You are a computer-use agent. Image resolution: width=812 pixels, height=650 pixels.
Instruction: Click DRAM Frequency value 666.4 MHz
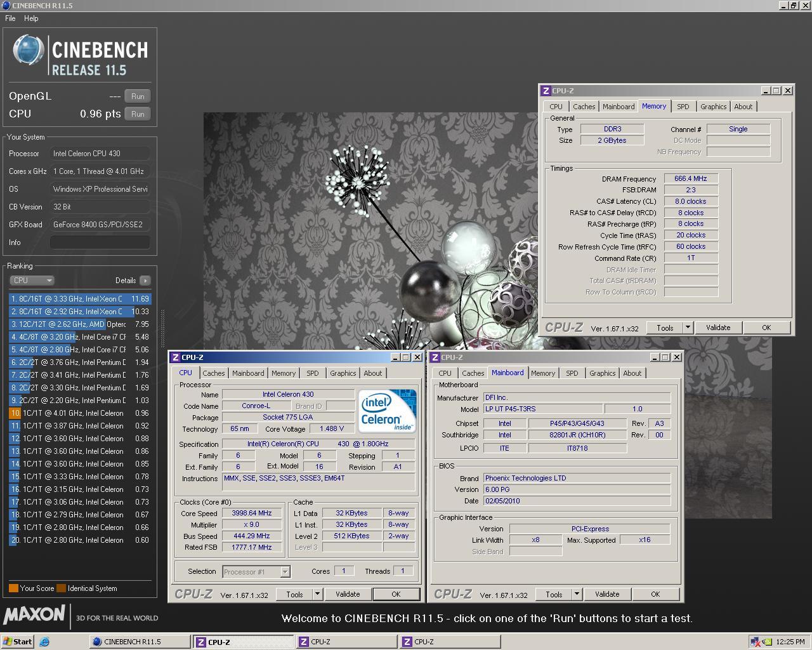point(691,179)
